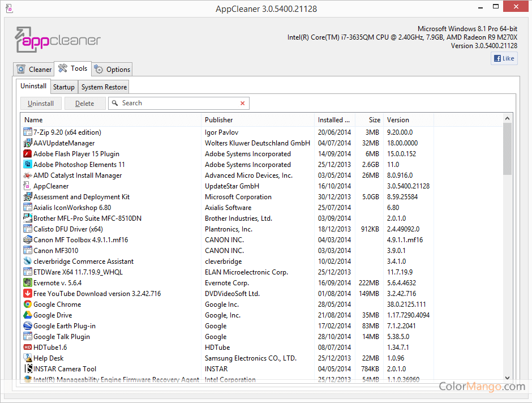The height and width of the screenshot is (403, 532).
Task: Clear search with the red X
Action: tap(243, 104)
